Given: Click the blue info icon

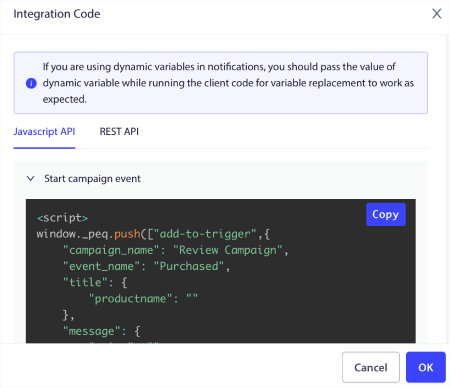Looking at the screenshot, I should [x=31, y=83].
